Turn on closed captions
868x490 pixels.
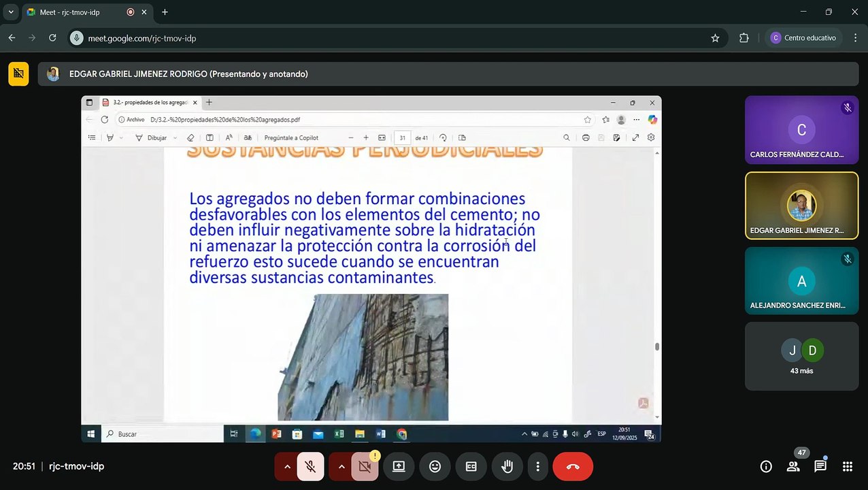471,467
